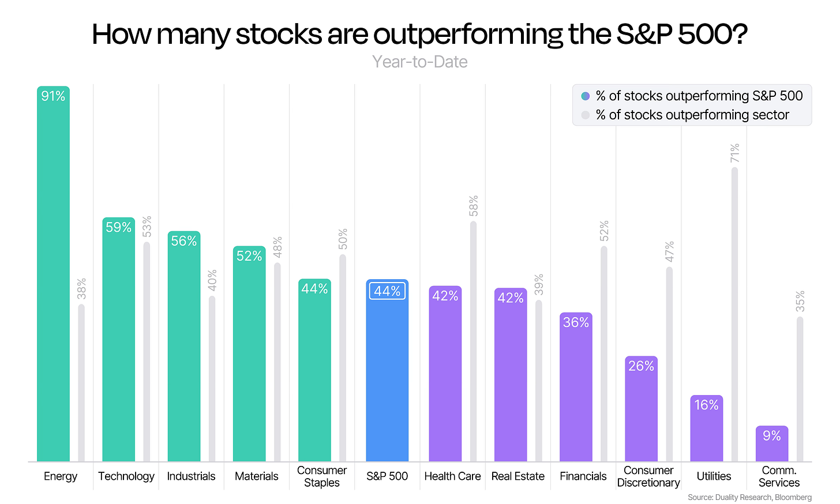Click the Materials axis label
The image size is (840, 504).
(x=256, y=476)
